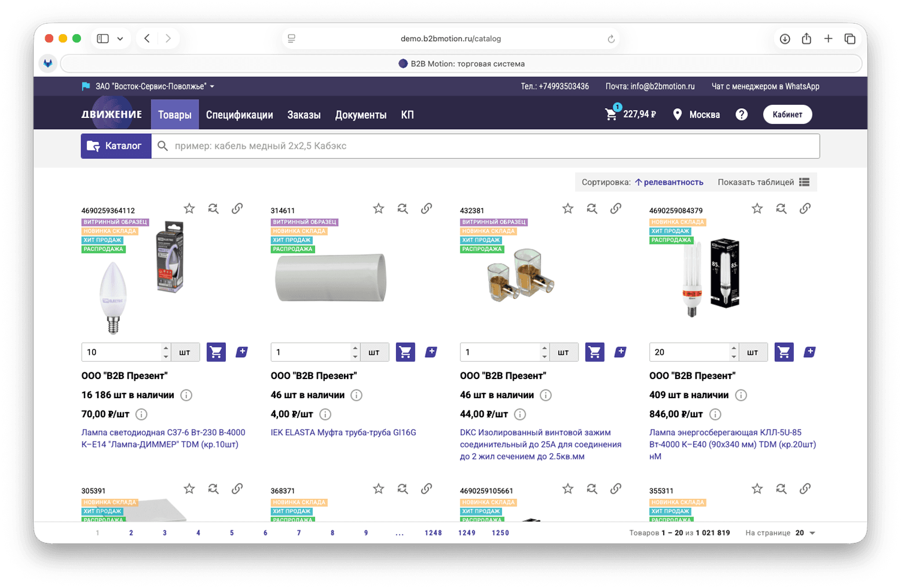Favorite product 355311 with star
The width and height of the screenshot is (901, 588).
pyautogui.click(x=757, y=489)
